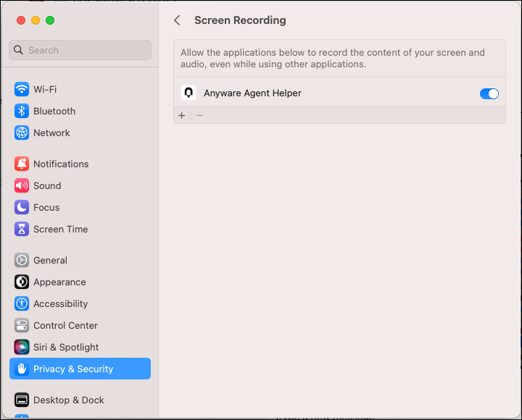Open Network globe icon
Image resolution: width=522 pixels, height=420 pixels.
[22, 133]
